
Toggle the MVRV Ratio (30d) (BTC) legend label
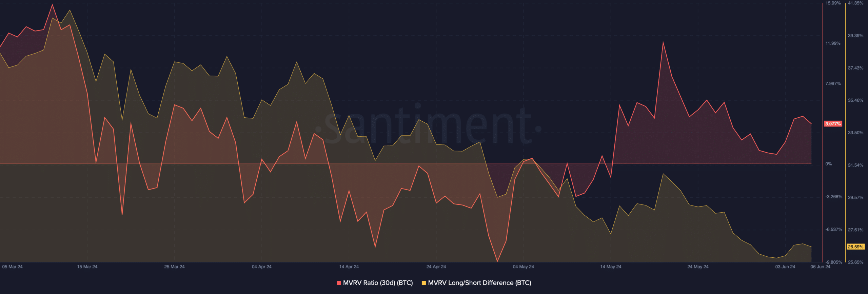(378, 283)
